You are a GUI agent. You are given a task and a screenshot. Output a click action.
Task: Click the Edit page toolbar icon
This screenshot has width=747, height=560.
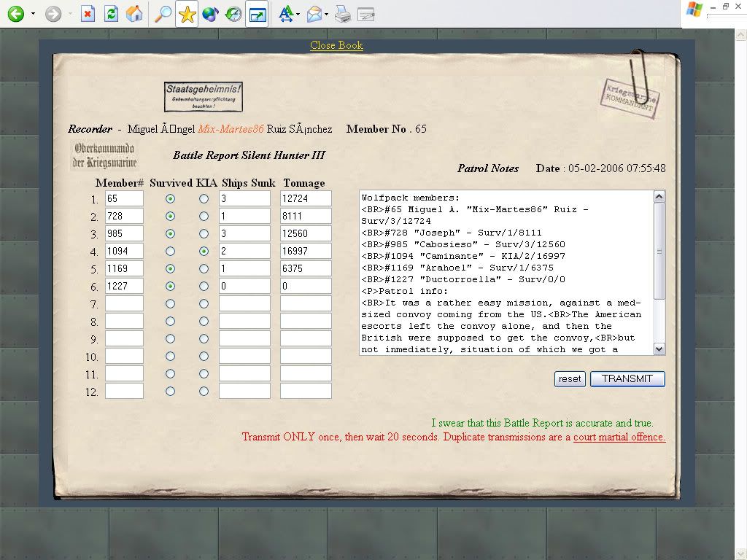tap(366, 15)
